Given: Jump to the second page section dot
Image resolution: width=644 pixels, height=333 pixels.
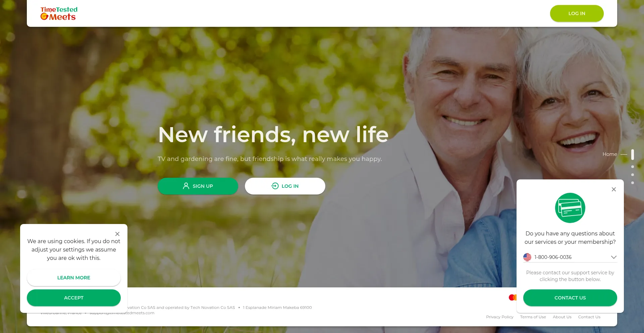Looking at the screenshot, I should [633, 167].
